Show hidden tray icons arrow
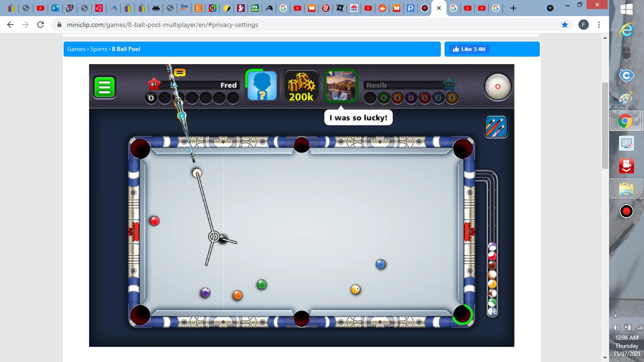This screenshot has width=644, height=362. click(x=615, y=316)
